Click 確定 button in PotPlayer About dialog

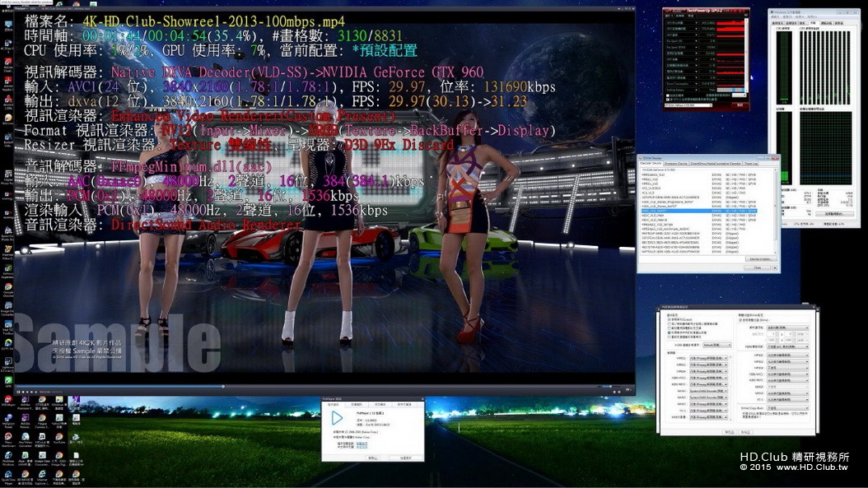tap(373, 458)
